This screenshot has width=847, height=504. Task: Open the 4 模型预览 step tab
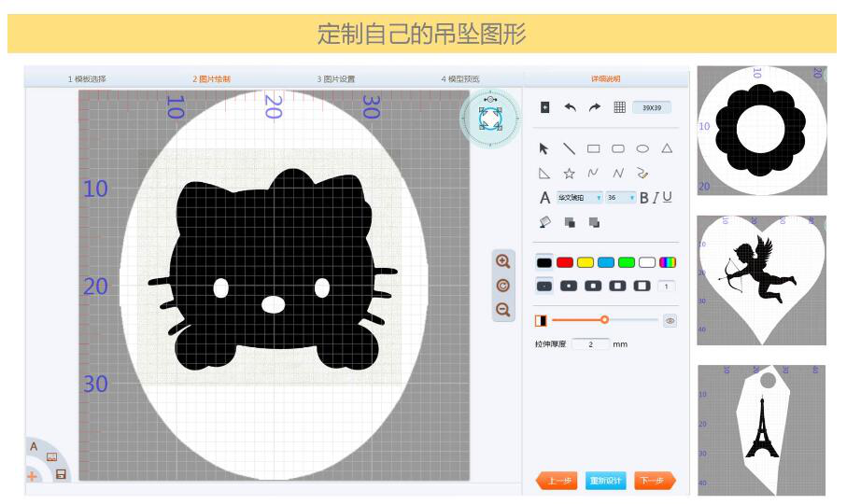(460, 79)
